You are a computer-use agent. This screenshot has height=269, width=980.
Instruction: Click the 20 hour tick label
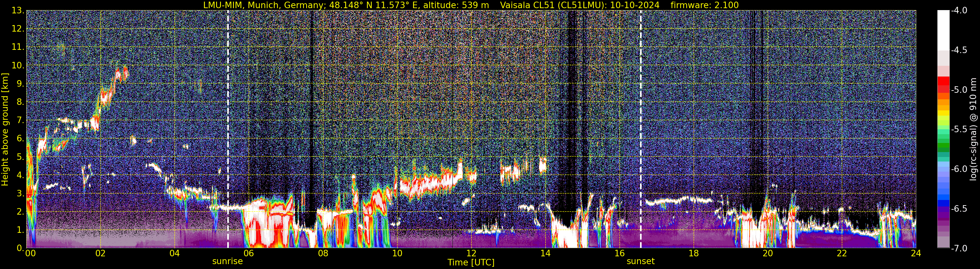point(768,254)
